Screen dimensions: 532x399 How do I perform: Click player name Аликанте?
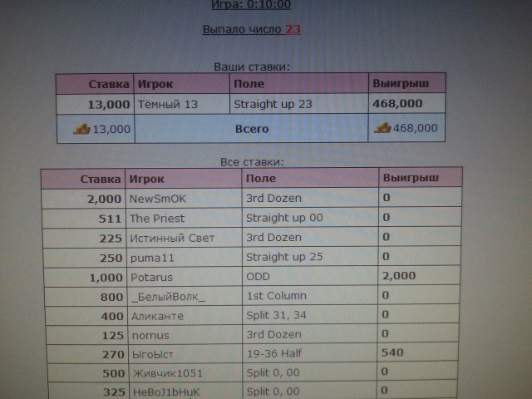[157, 316]
